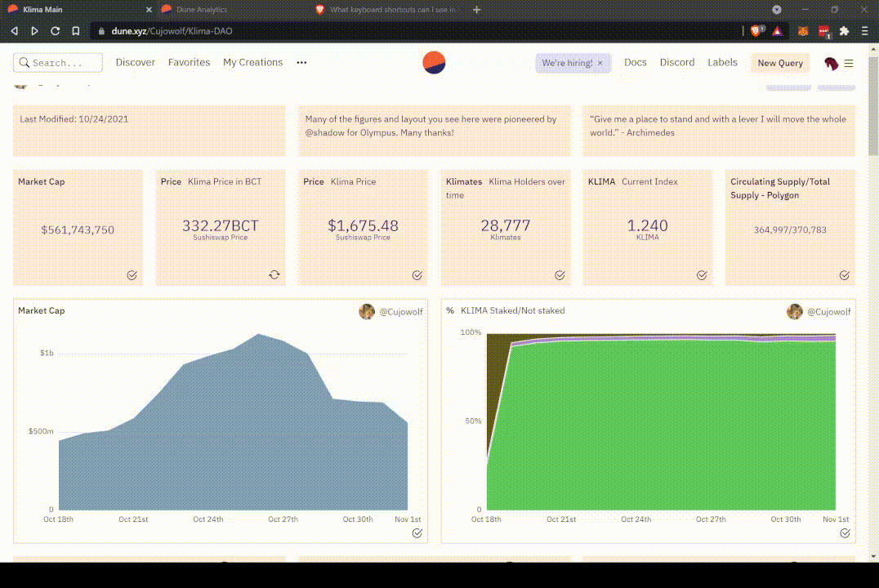
Task: Click checkmark icon on KLIMA Current Index card
Action: [702, 274]
